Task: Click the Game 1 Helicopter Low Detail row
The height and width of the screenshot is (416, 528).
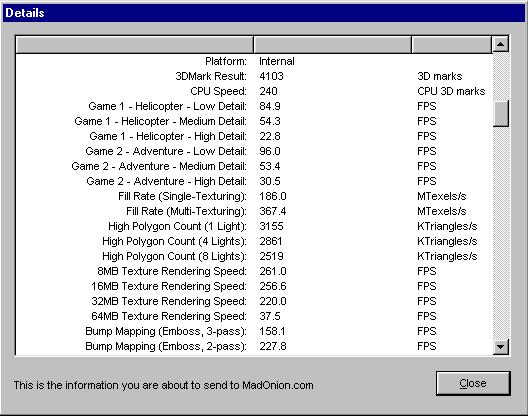Action: tap(254, 106)
